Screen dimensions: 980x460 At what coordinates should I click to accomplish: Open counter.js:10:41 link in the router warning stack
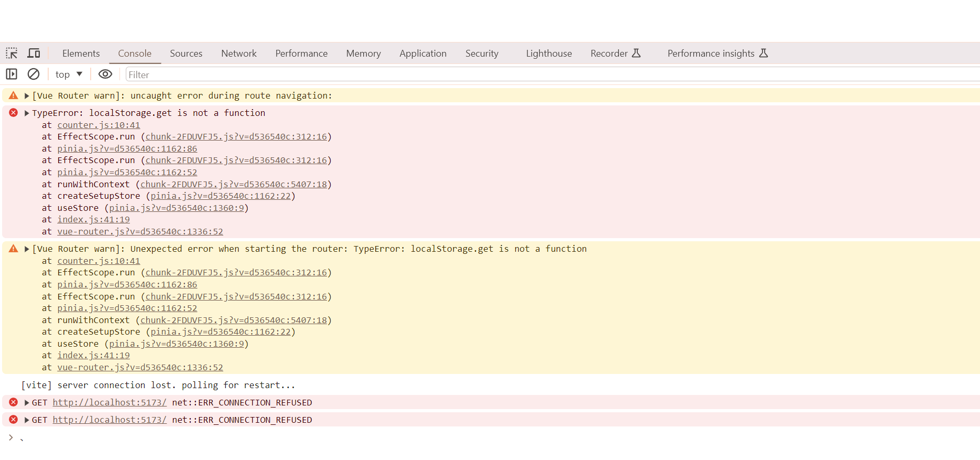click(99, 261)
